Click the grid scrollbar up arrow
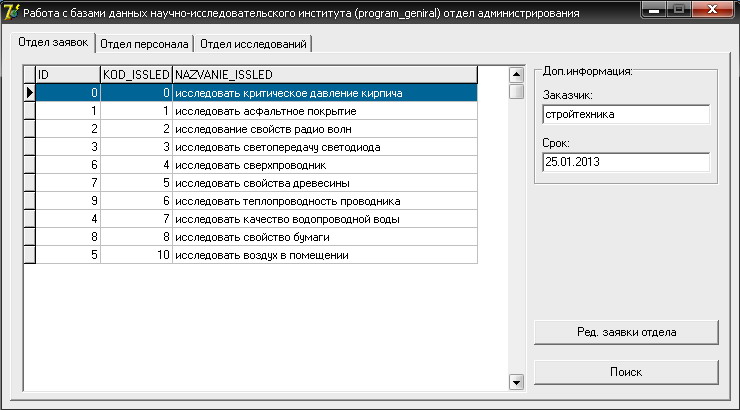This screenshot has width=740, height=410. (x=516, y=75)
